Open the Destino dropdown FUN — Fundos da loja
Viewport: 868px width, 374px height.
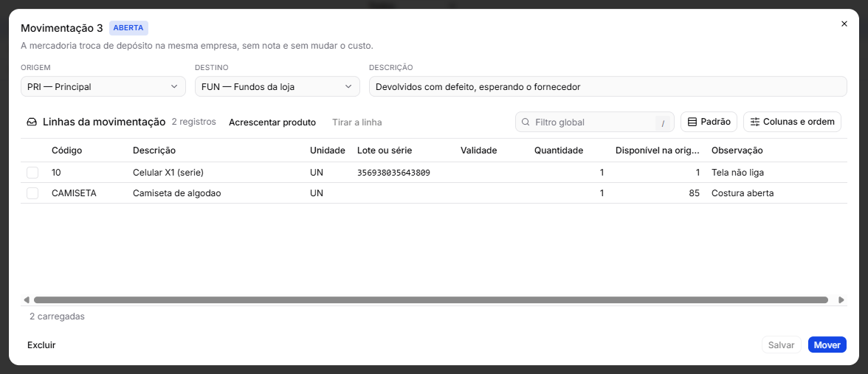tap(278, 86)
